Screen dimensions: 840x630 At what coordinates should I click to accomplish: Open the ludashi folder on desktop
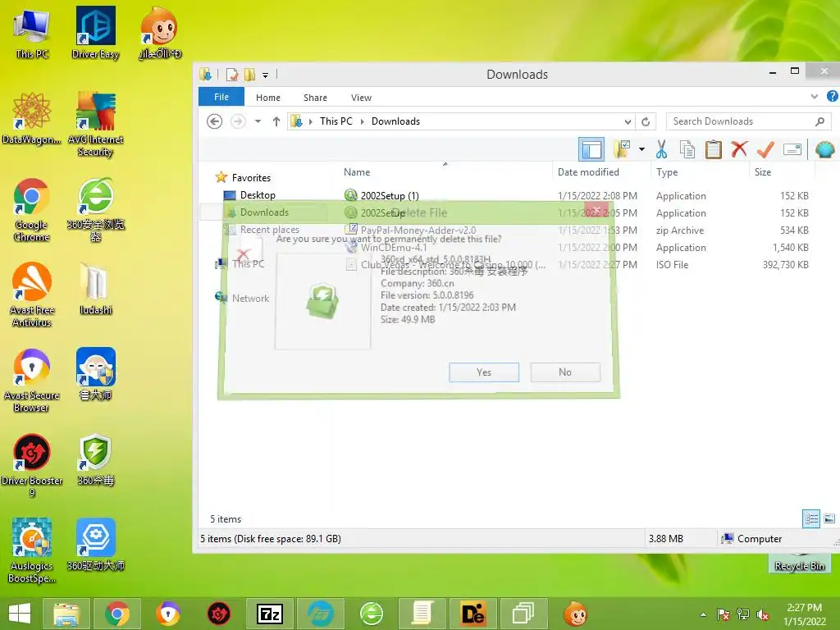pyautogui.click(x=95, y=290)
